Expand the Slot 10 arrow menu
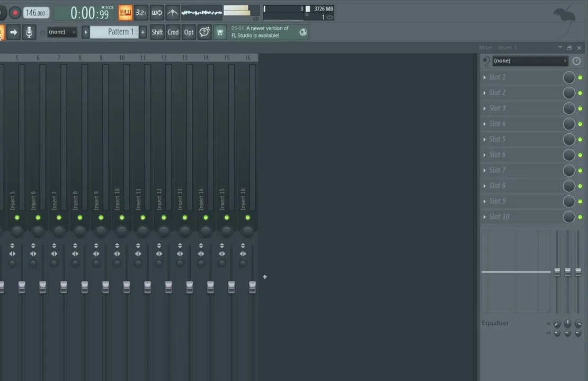Viewport: 588px width, 381px height. (x=485, y=217)
